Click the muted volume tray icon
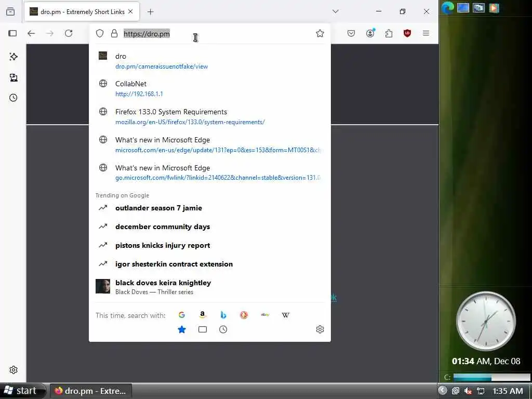532x399 pixels. (x=468, y=391)
